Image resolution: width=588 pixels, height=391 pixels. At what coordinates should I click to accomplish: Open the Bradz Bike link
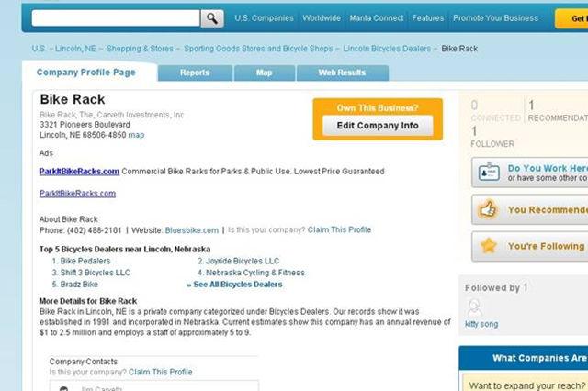[x=79, y=284]
